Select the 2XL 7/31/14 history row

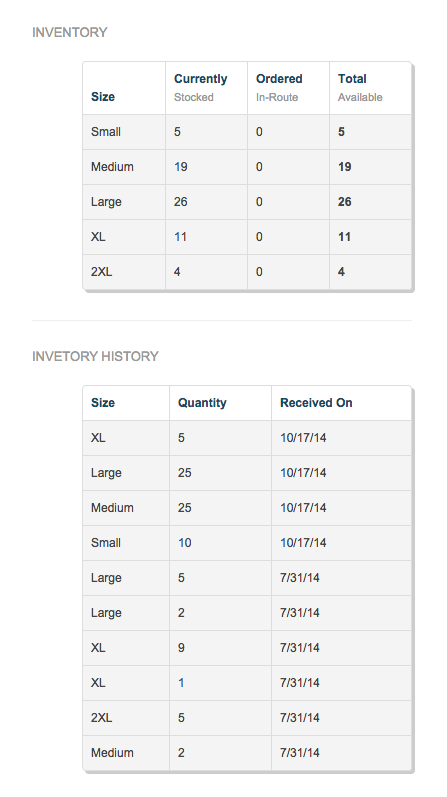[247, 719]
